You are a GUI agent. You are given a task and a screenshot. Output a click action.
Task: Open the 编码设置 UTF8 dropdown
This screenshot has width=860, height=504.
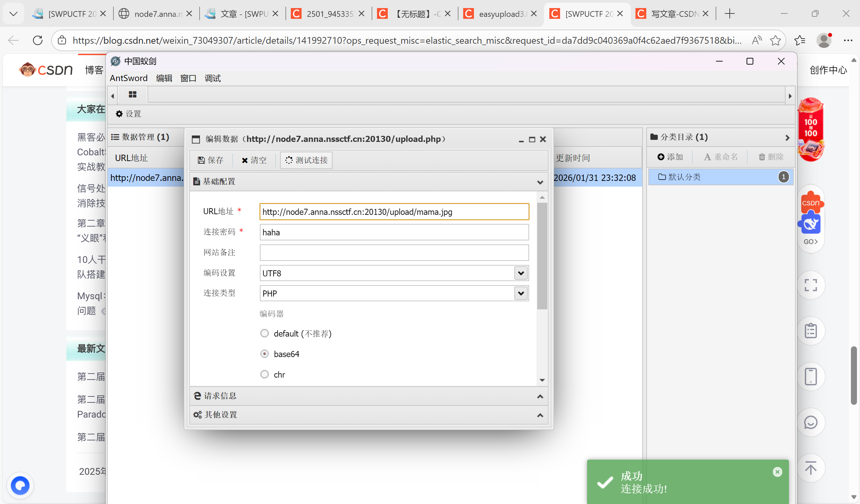click(520, 273)
